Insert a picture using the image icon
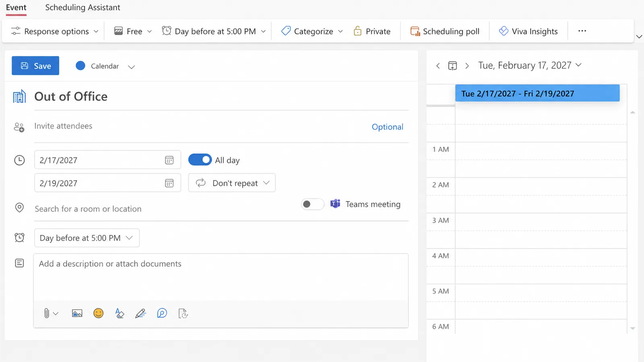Image resolution: width=644 pixels, height=362 pixels. (77, 313)
